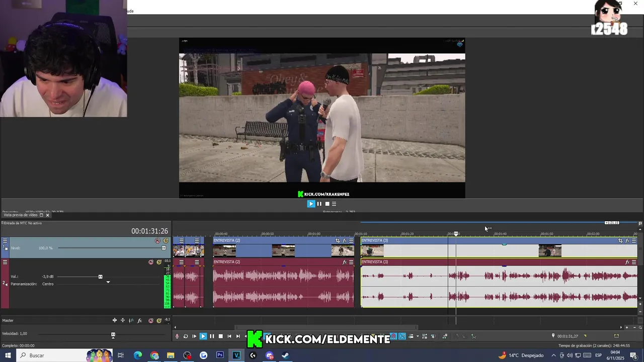Image resolution: width=644 pixels, height=362 pixels.
Task: Open audio track 2 header menu
Action: tap(5, 262)
